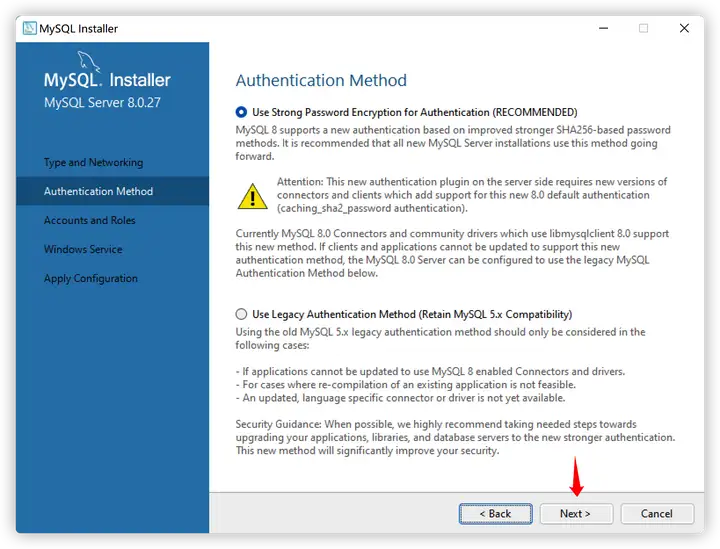Viewport: 720px width, 549px height.
Task: Close the MySQL Installer window
Action: point(684,28)
